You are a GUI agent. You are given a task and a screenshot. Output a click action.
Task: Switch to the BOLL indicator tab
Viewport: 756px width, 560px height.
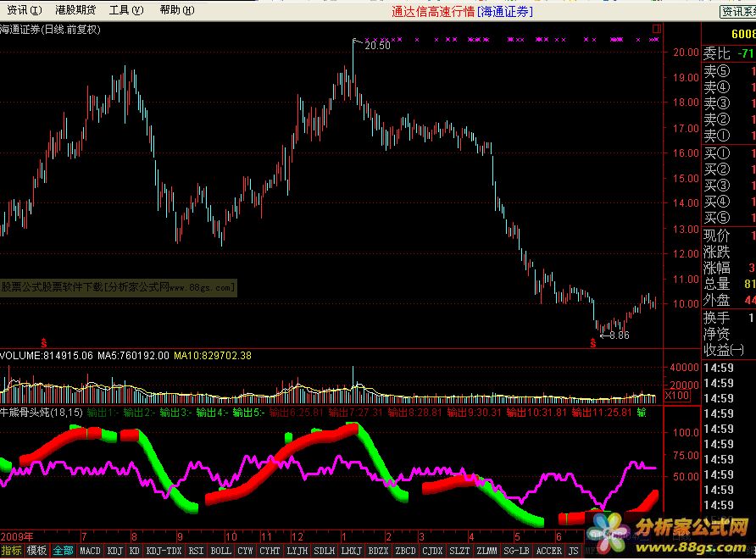tap(221, 551)
